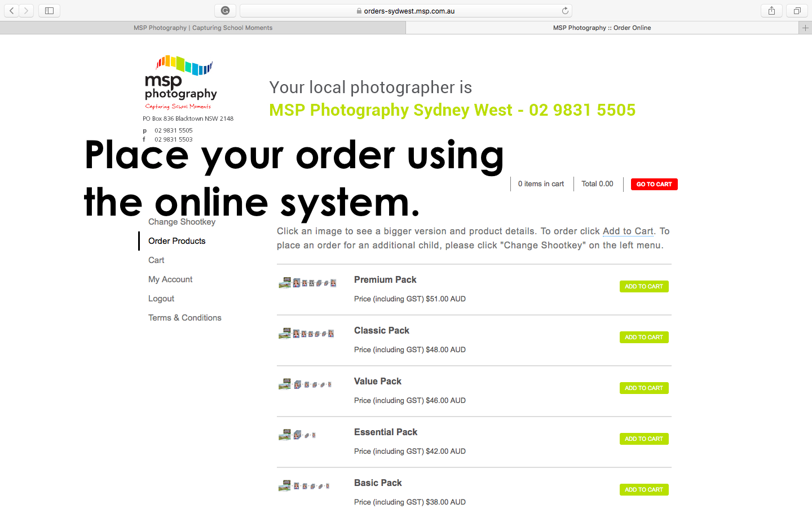The image size is (812, 508).
Task: Show all tabs overview icon
Action: (797, 11)
